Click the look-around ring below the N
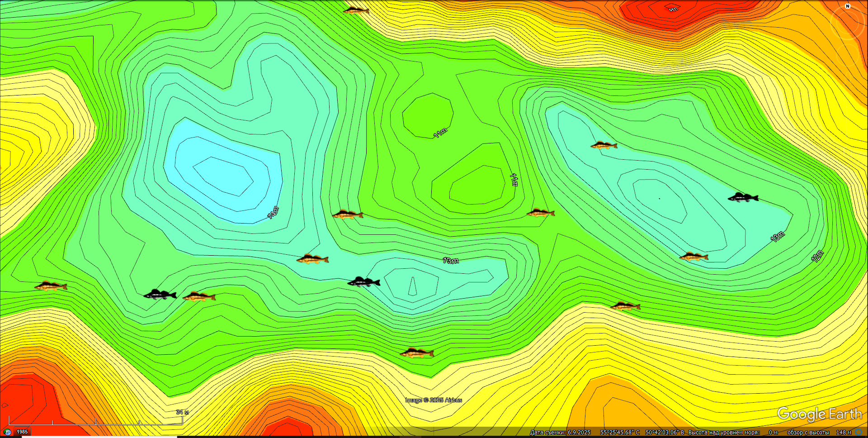Image resolution: width=868 pixels, height=438 pixels. tap(847, 23)
